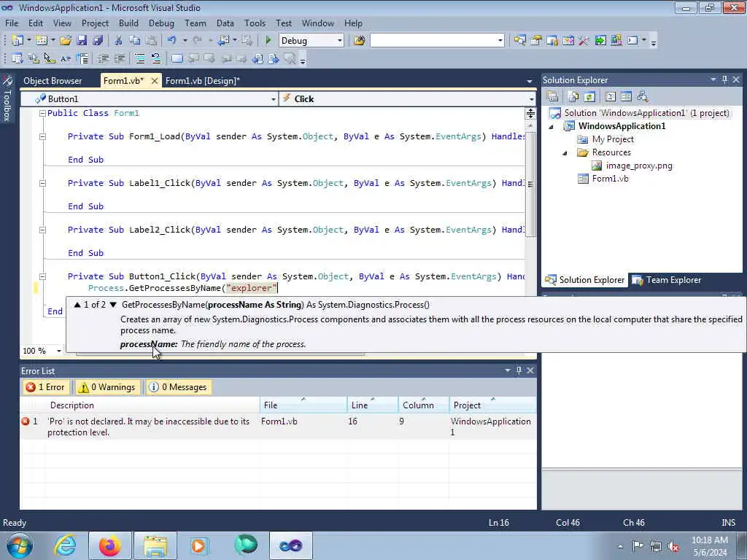The height and width of the screenshot is (560, 747).
Task: Start debugging with the green play arrow
Action: pos(268,41)
